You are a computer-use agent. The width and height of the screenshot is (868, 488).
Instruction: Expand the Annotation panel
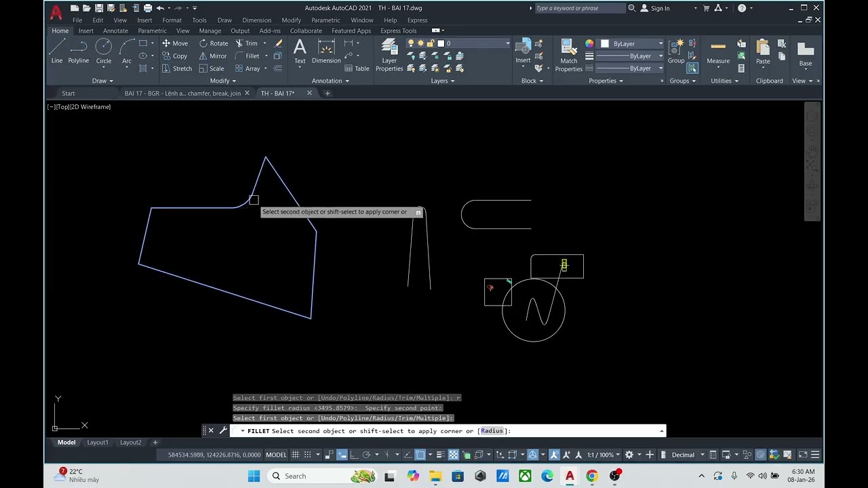click(x=330, y=81)
